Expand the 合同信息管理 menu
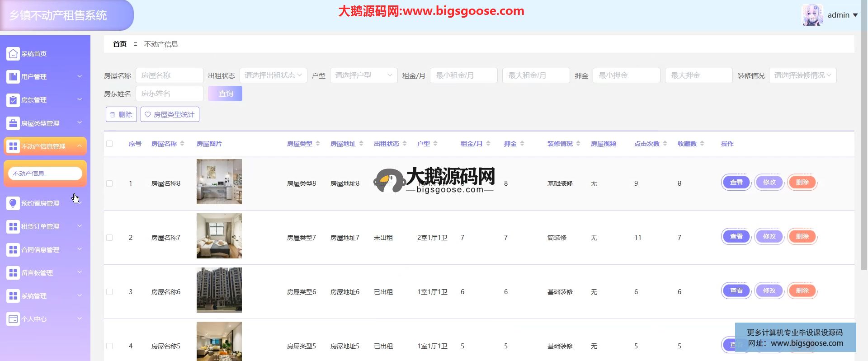Viewport: 868px width, 361px height. (45, 249)
